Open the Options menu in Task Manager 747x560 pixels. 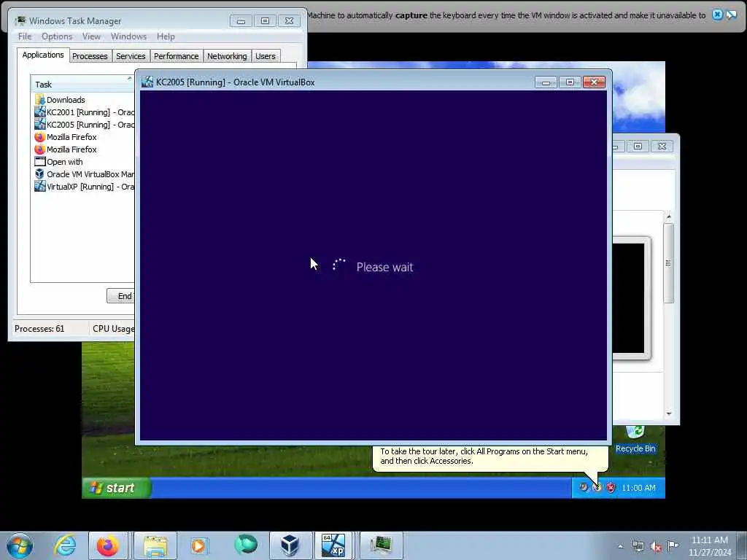click(x=57, y=36)
